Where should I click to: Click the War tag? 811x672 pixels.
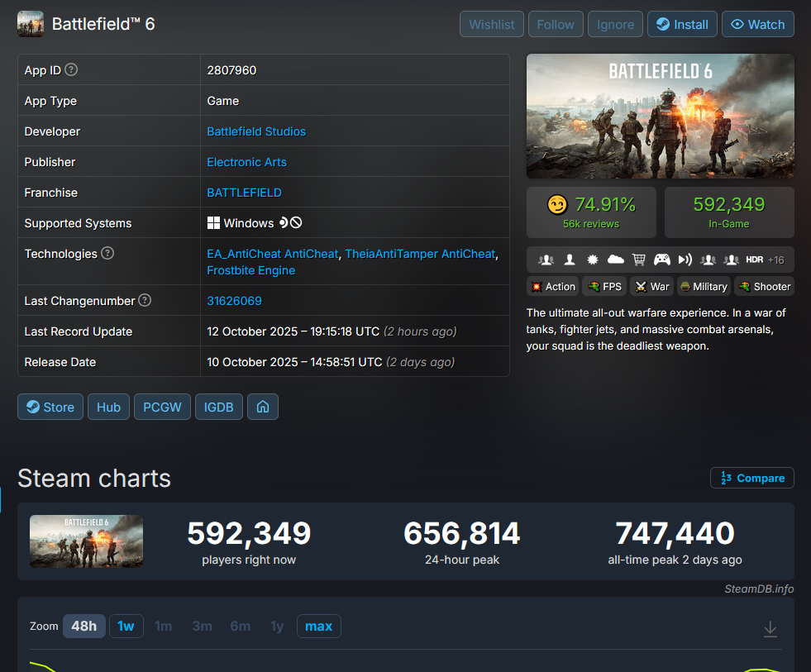(x=651, y=287)
